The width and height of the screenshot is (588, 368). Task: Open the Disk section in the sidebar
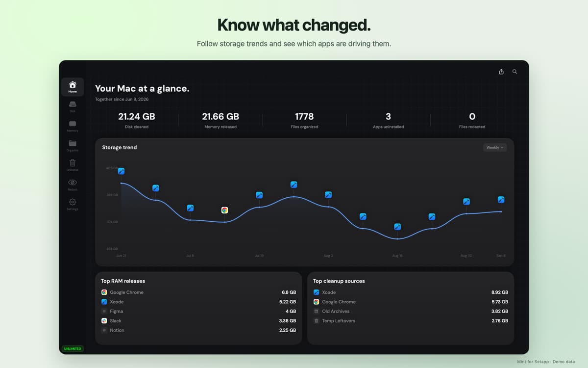[x=73, y=106]
